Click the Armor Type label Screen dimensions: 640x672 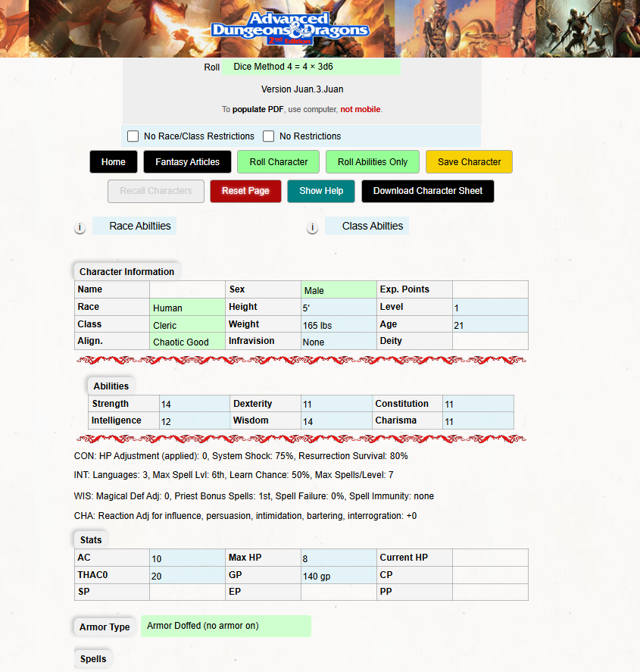105,627
